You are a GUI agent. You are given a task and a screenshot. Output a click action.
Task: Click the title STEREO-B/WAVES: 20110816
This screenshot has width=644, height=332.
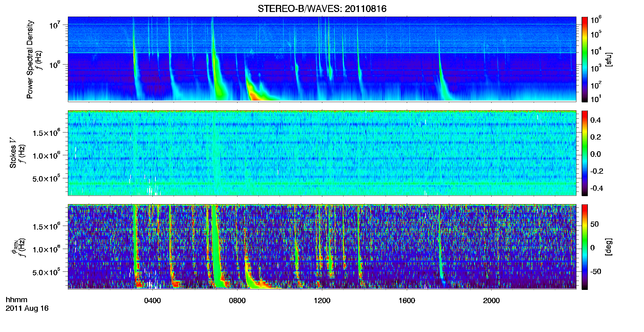point(322,9)
